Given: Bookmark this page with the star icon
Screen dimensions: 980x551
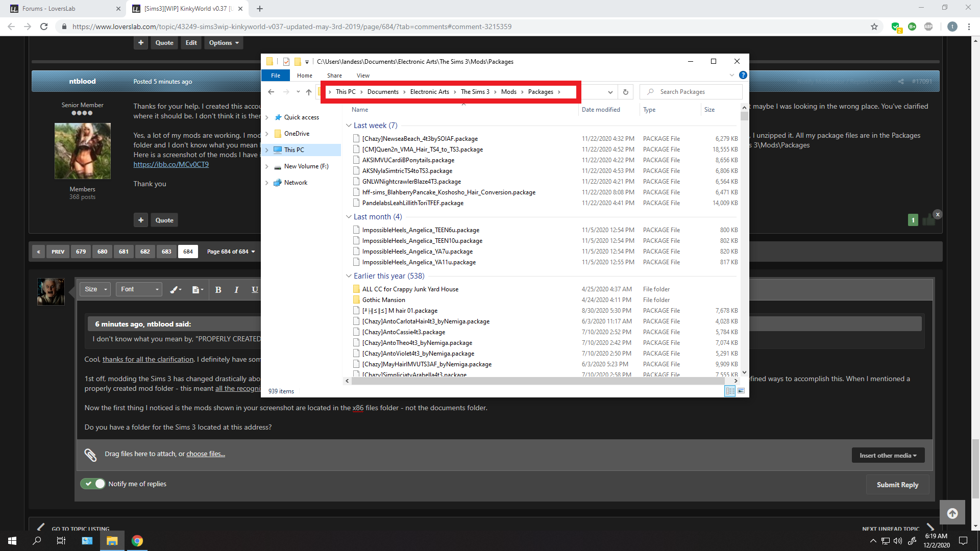Looking at the screenshot, I should click(874, 27).
